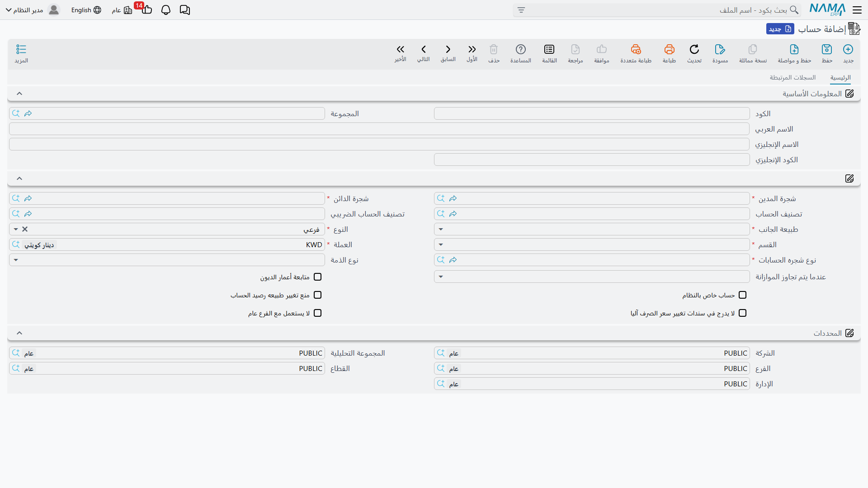
Task: Click lookup icon in القطاع field
Action: [16, 368]
